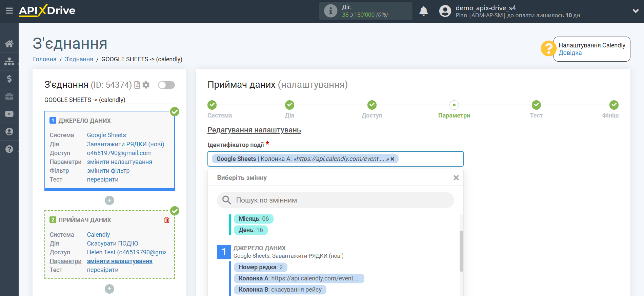Expand the account dropdown chevron
Viewport: 644px width, 296px height.
click(636, 11)
